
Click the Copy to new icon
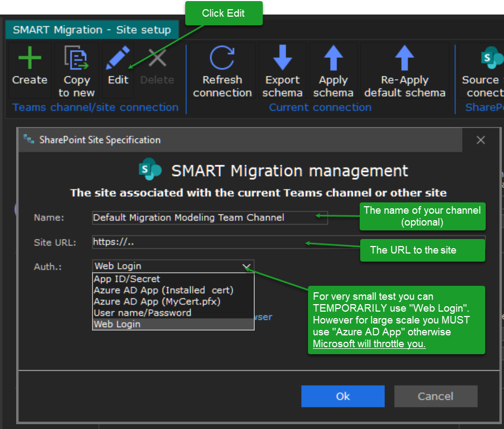tap(76, 58)
